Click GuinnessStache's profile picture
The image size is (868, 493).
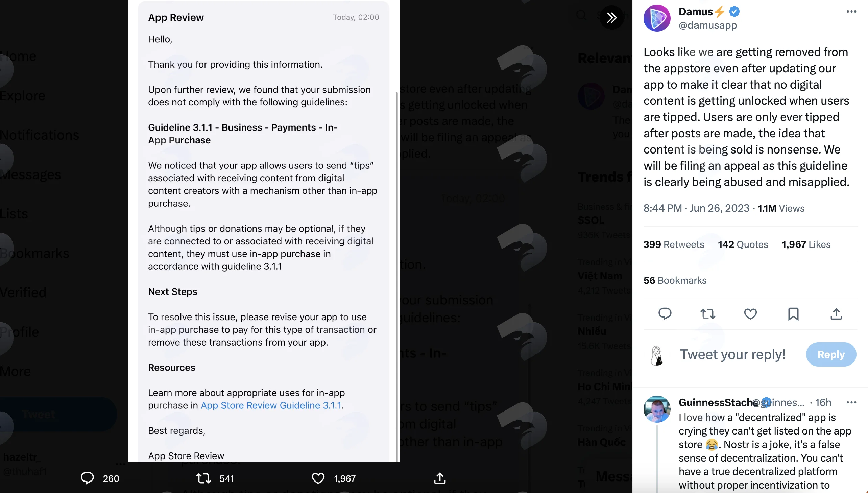coord(657,409)
